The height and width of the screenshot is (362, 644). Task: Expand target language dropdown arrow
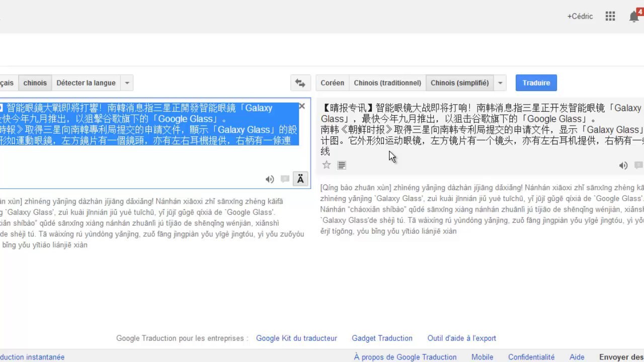[x=500, y=83]
